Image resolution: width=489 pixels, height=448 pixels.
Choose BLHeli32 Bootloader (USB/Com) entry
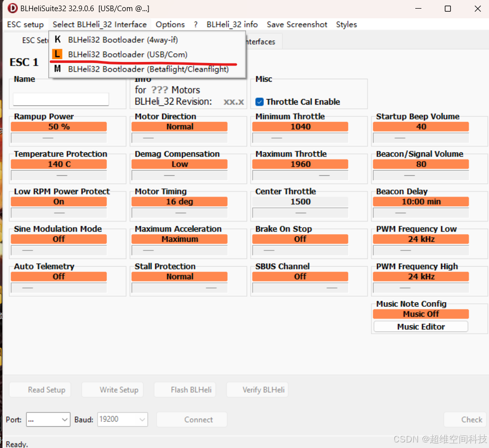click(147, 54)
